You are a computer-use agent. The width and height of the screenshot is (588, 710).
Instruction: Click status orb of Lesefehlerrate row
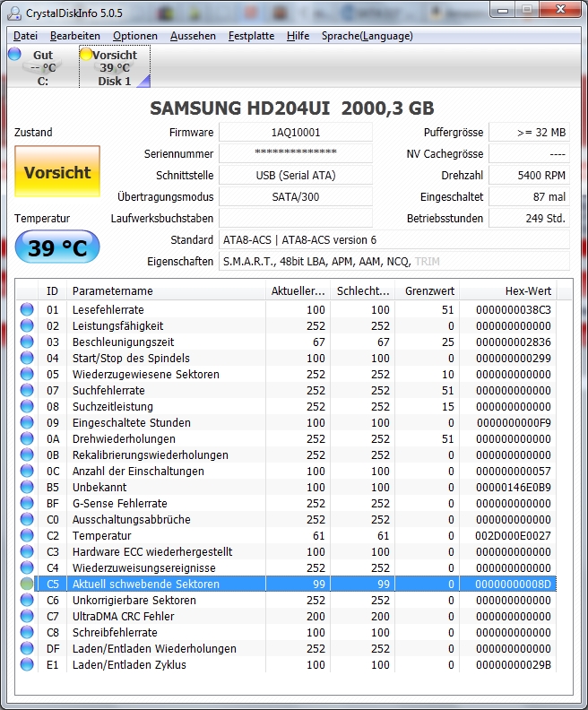27,309
